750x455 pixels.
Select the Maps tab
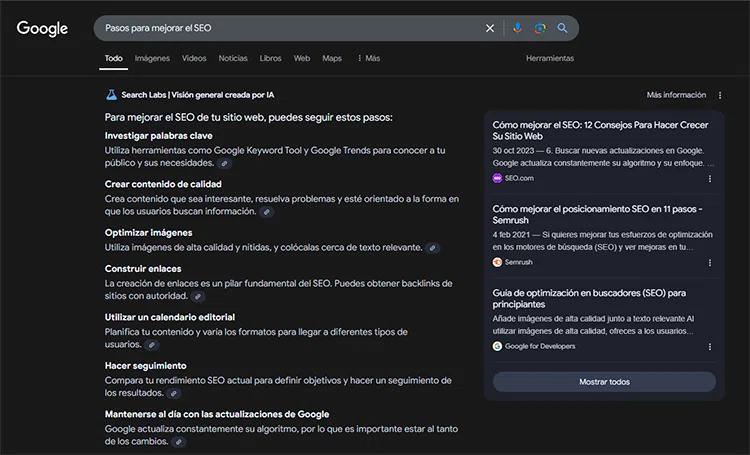pyautogui.click(x=332, y=59)
